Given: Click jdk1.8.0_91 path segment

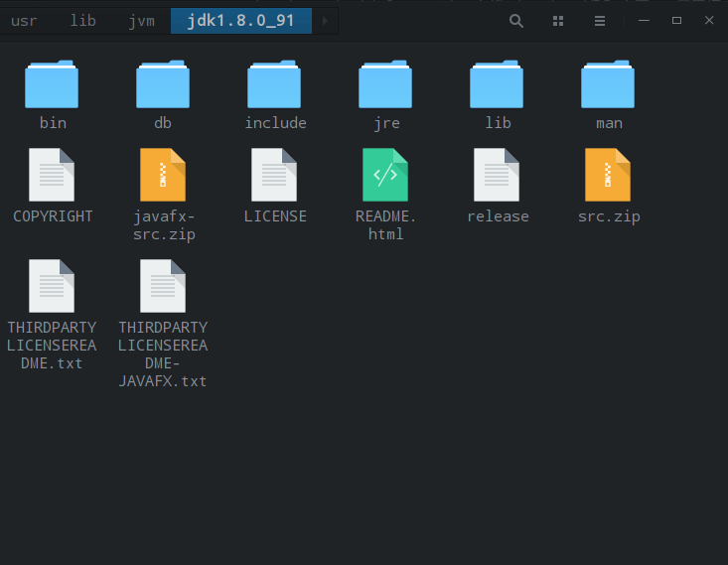Looking at the screenshot, I should (241, 21).
